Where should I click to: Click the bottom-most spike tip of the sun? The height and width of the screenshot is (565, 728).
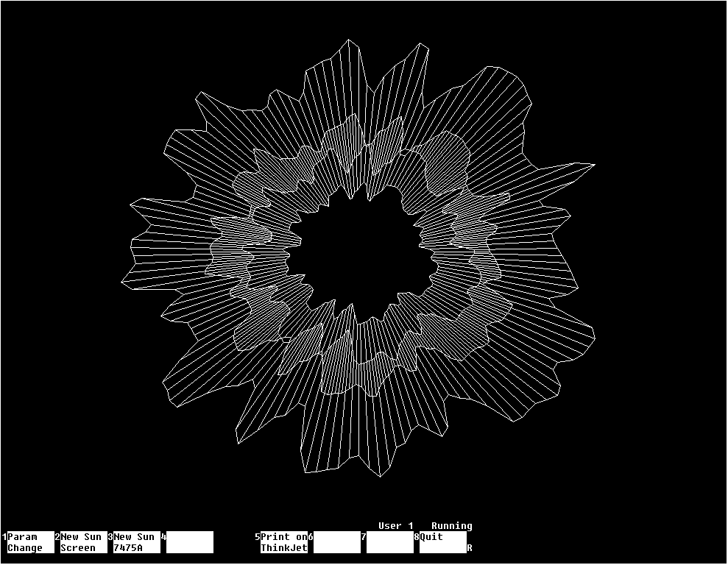pyautogui.click(x=380, y=476)
